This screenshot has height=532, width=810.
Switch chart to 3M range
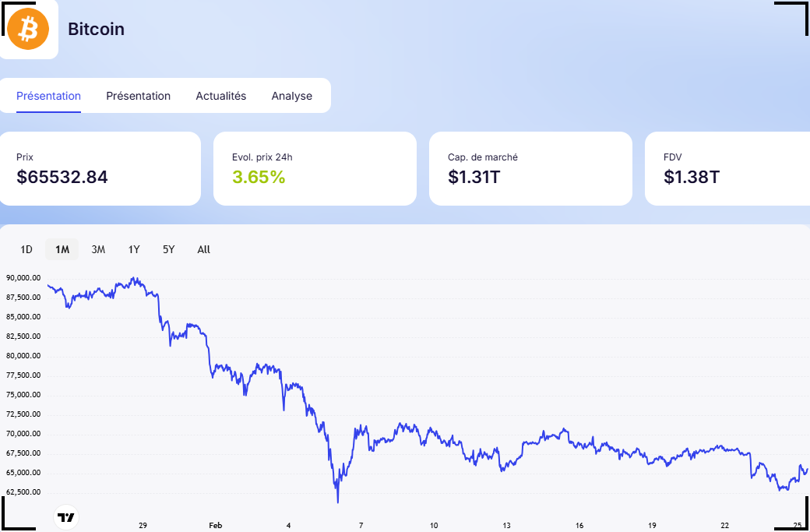[x=98, y=249]
